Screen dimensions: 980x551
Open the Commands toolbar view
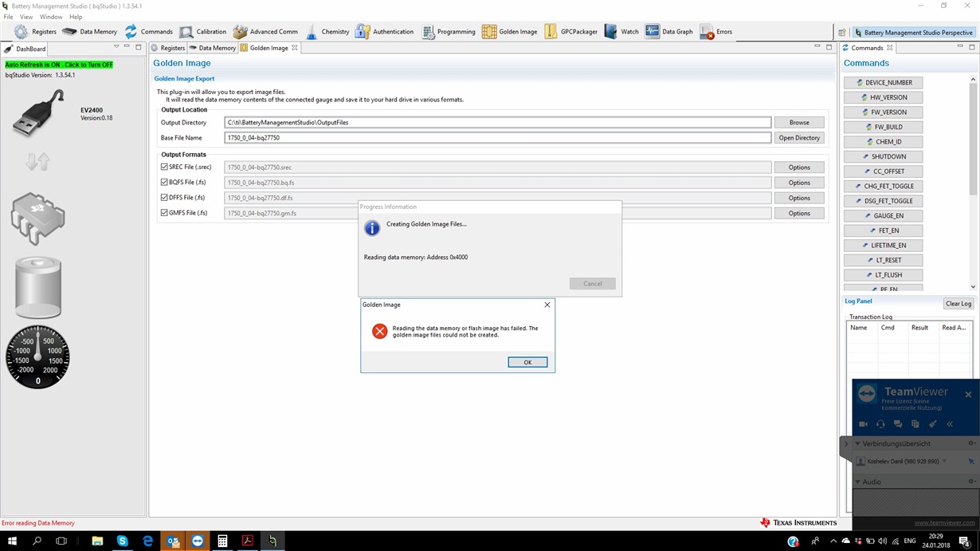click(148, 32)
